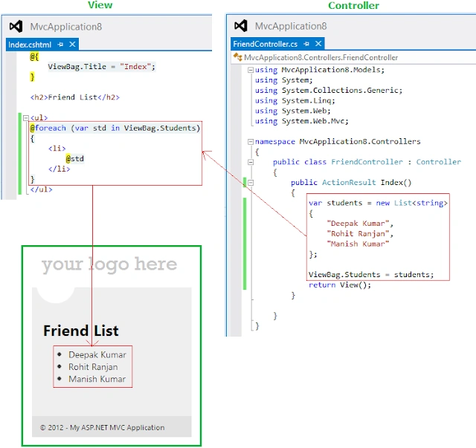The height and width of the screenshot is (448, 476).
Task: Click the Manish Kumar list item
Action: coord(97,379)
